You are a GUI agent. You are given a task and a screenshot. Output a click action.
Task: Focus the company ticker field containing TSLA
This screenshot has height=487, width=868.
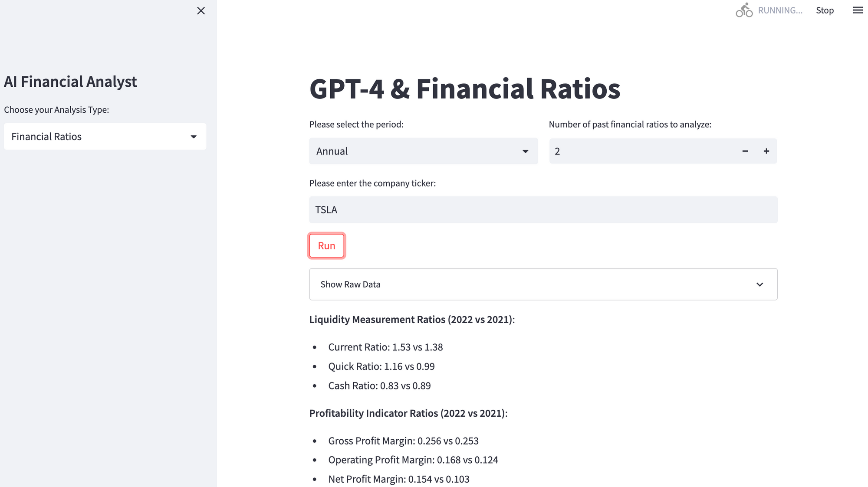[x=542, y=210]
